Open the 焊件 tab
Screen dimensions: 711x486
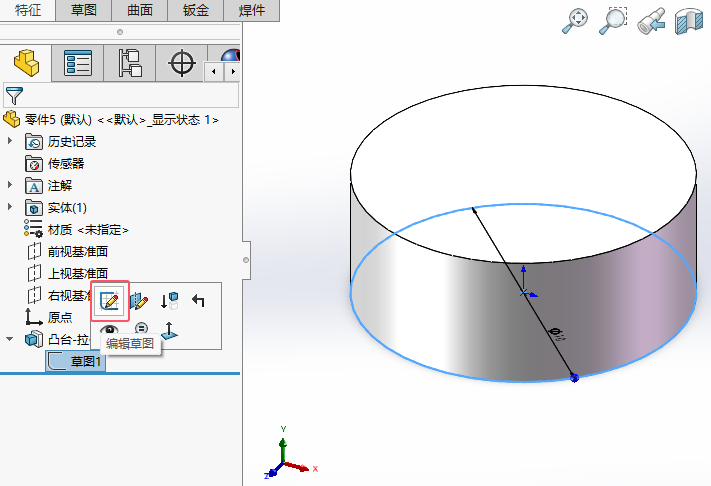click(x=252, y=10)
